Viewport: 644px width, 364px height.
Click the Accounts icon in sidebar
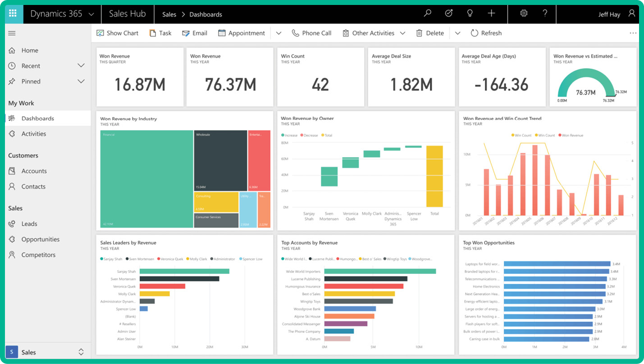click(x=12, y=171)
